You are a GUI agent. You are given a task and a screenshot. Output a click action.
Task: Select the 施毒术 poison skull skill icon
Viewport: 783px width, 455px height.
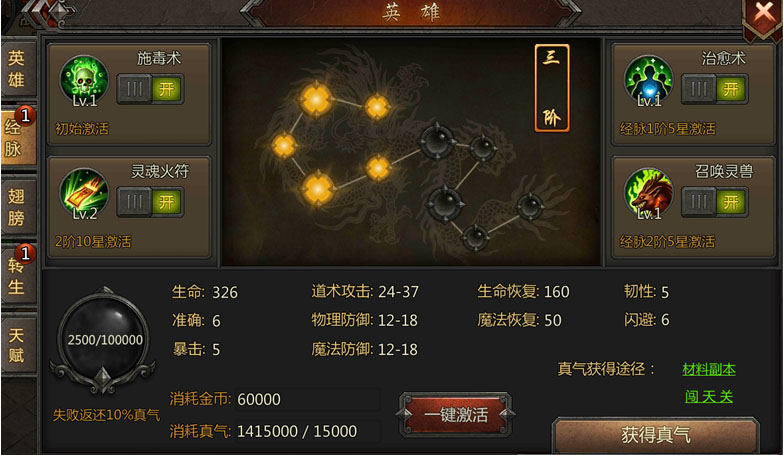point(84,80)
